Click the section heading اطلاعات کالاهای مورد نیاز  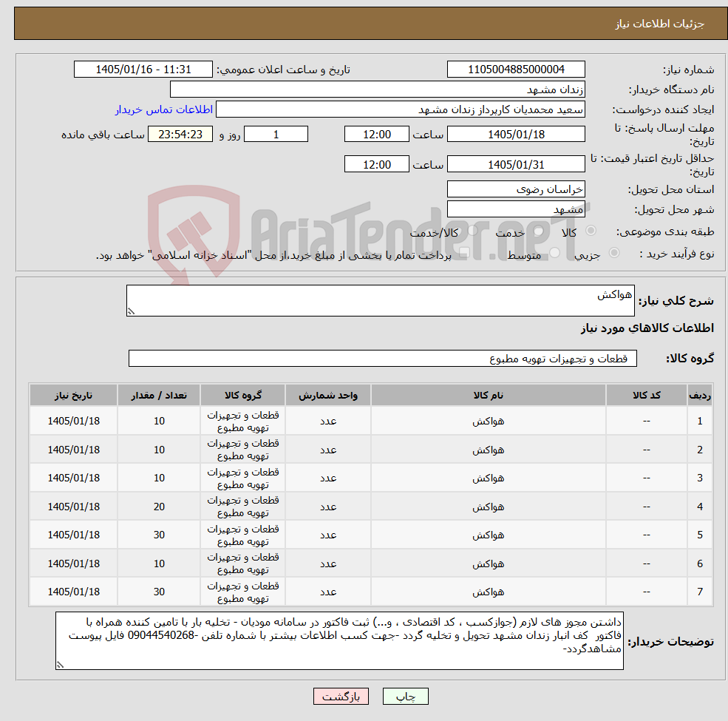coord(647,328)
